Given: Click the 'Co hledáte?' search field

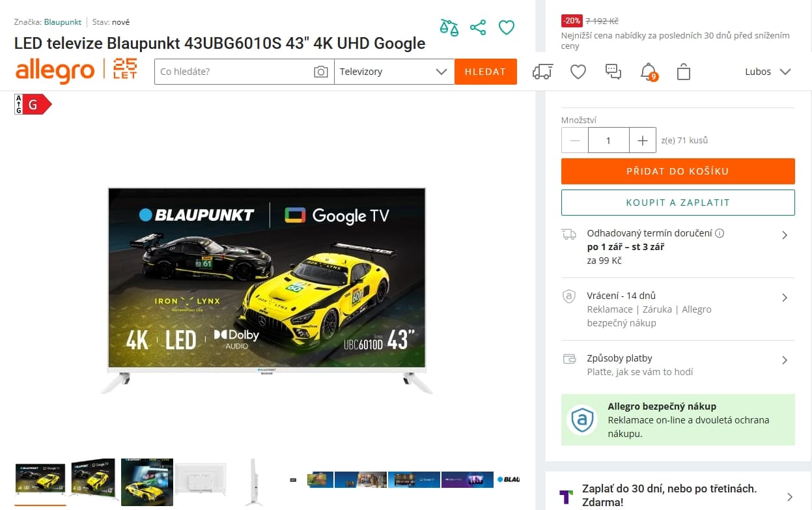Looking at the screenshot, I should click(234, 72).
